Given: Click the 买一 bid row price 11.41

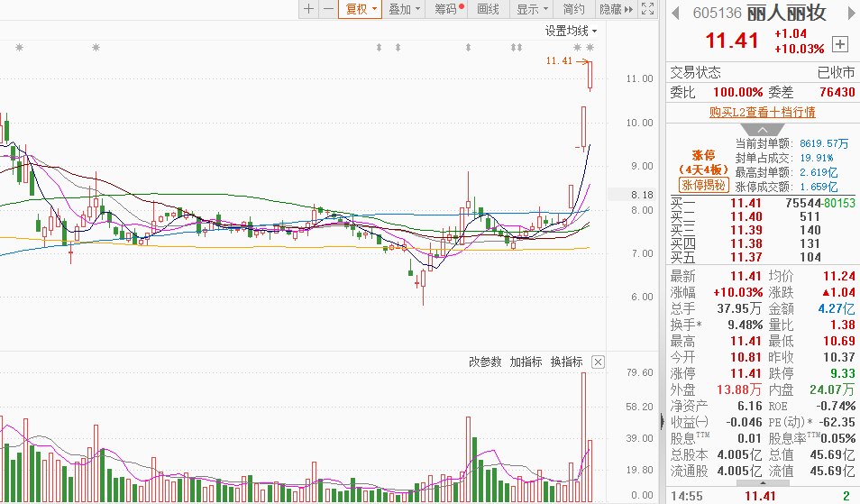Looking at the screenshot, I should point(746,204).
